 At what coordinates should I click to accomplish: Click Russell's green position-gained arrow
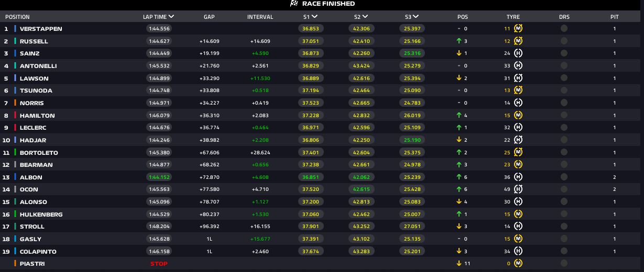coord(459,41)
